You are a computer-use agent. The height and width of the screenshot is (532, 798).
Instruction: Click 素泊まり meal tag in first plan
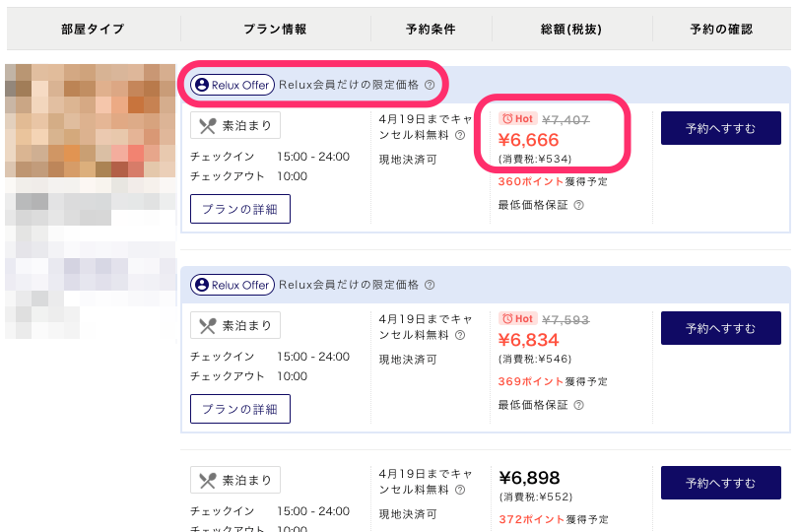coord(235,125)
